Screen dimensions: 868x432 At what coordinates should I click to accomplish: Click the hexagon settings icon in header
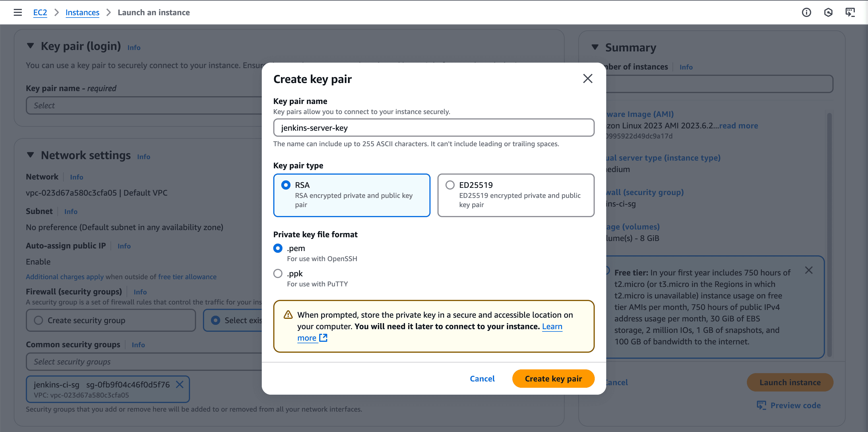tap(828, 12)
